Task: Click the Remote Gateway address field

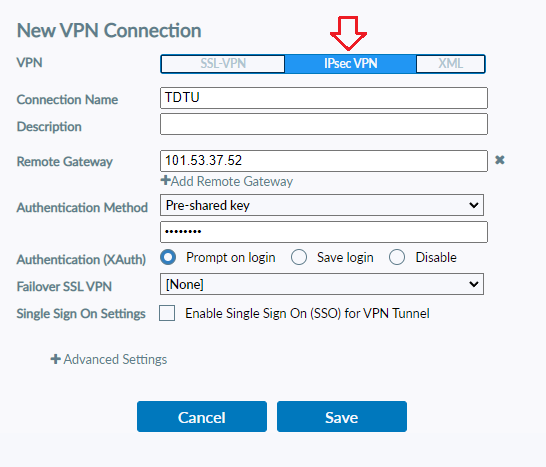Action: click(x=324, y=161)
